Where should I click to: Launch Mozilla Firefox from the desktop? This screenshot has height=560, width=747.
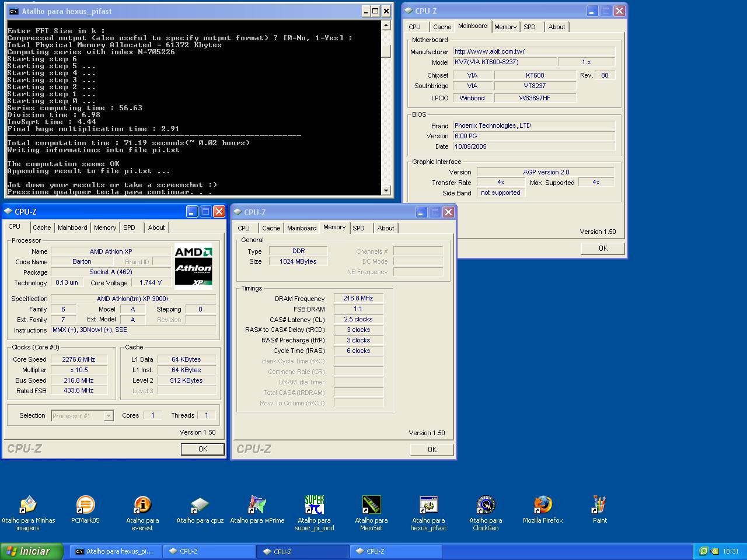pos(543,505)
